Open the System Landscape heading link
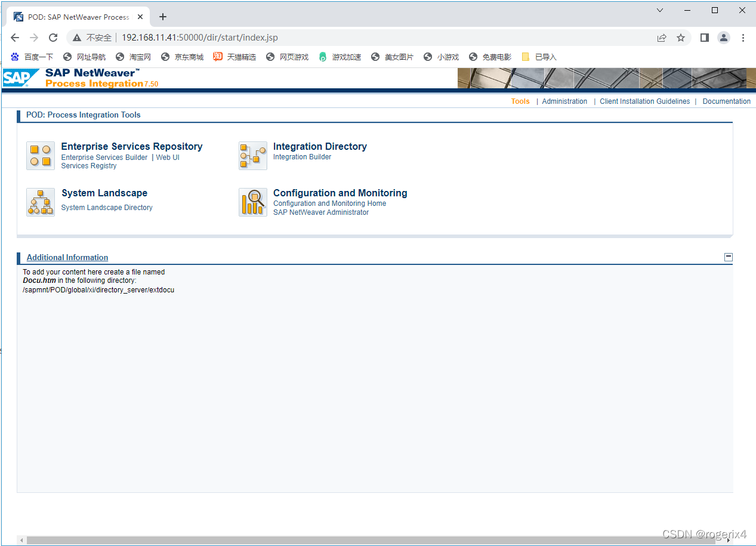Image resolution: width=756 pixels, height=546 pixels. coord(104,193)
